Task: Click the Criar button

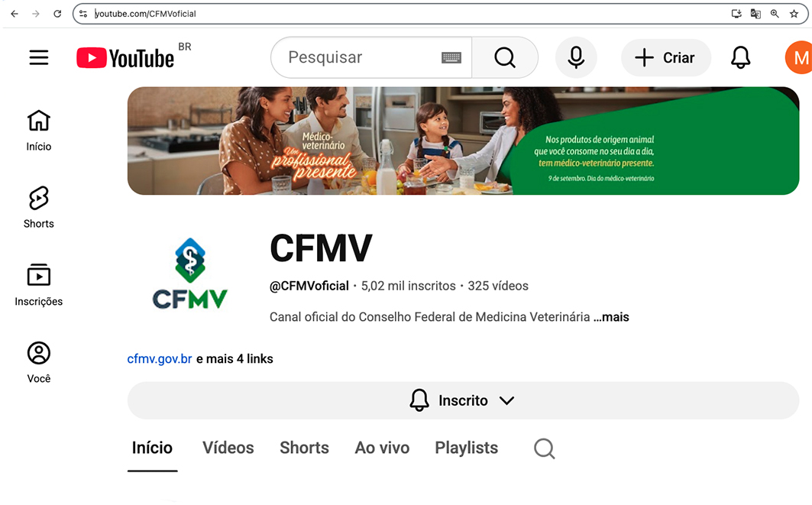Action: [x=666, y=57]
